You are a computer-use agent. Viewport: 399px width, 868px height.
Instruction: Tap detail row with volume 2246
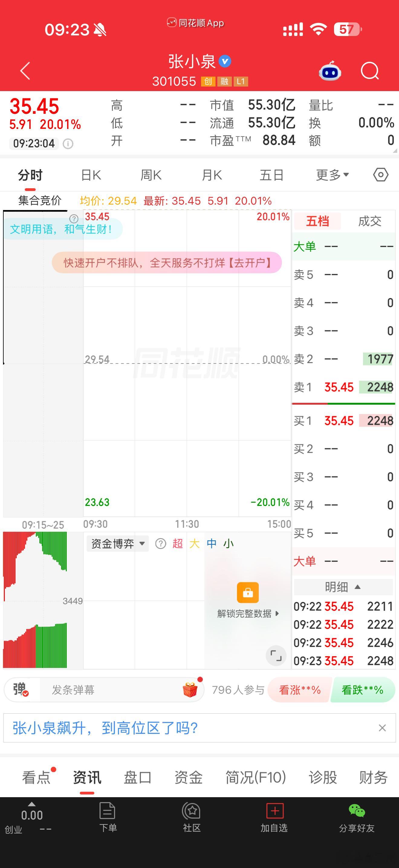[343, 643]
